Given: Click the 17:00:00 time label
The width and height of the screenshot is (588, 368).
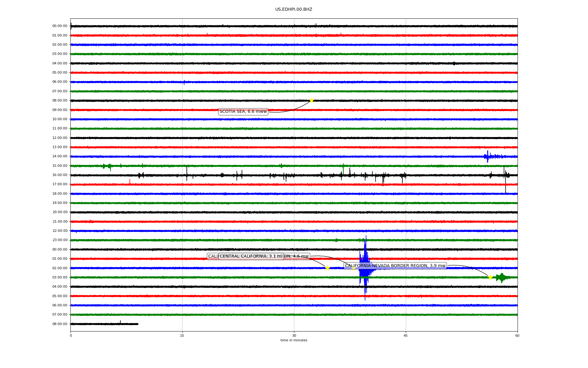Looking at the screenshot, I should (60, 184).
